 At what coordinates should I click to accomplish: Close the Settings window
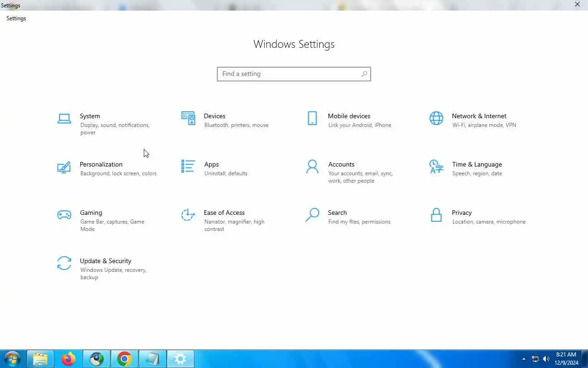(577, 5)
